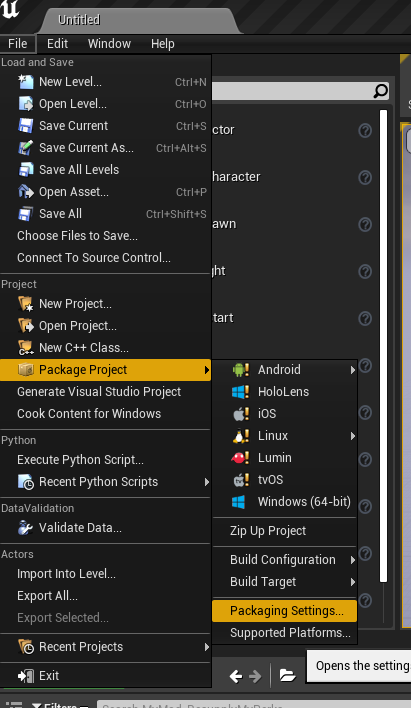Screen dimensions: 411x708
Task: Click the Open Level folder icon
Action: click(x=26, y=104)
